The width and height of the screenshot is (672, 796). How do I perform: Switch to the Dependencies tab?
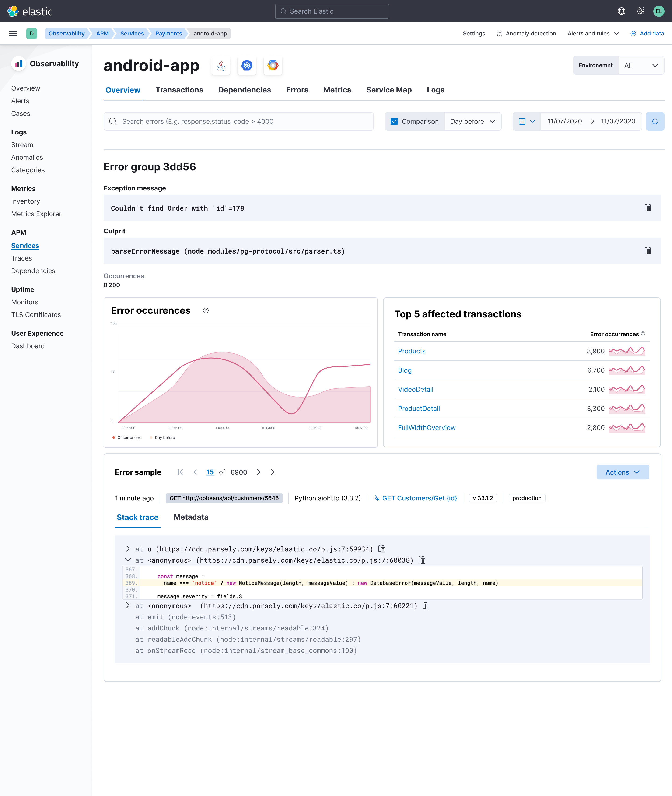[x=245, y=90]
